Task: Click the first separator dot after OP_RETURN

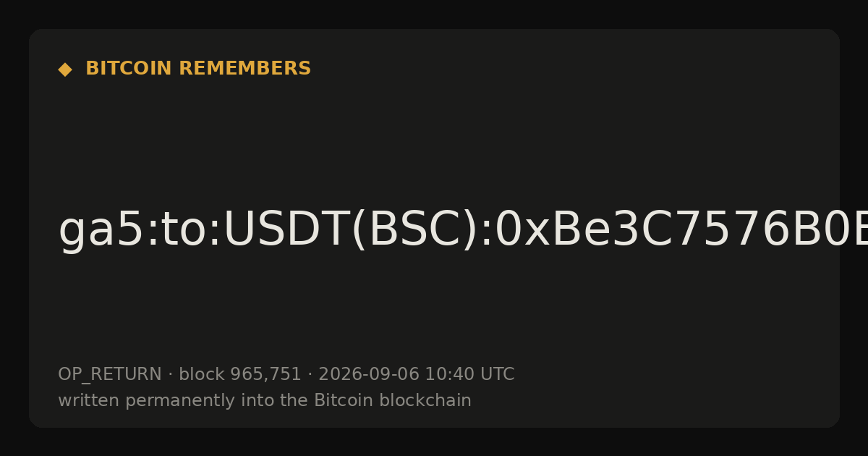Action: [x=170, y=375]
